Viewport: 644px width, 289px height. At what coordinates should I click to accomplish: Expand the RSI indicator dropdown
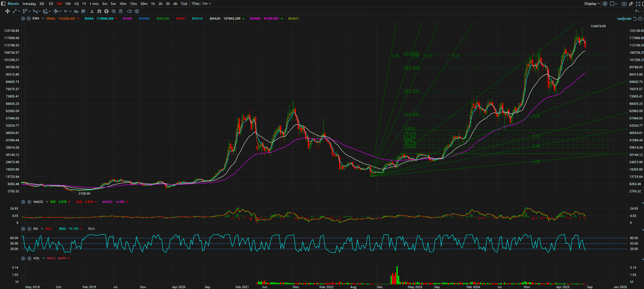(x=42, y=229)
